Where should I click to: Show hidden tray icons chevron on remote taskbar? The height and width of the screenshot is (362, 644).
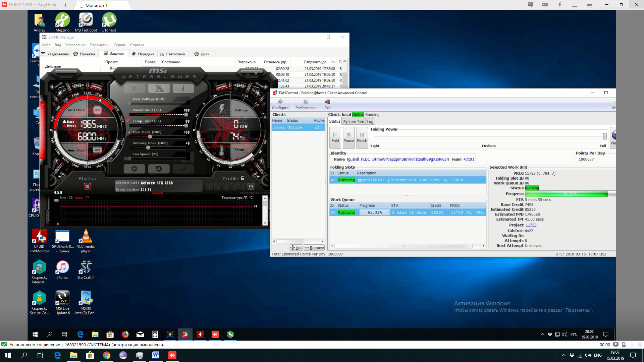(542, 335)
